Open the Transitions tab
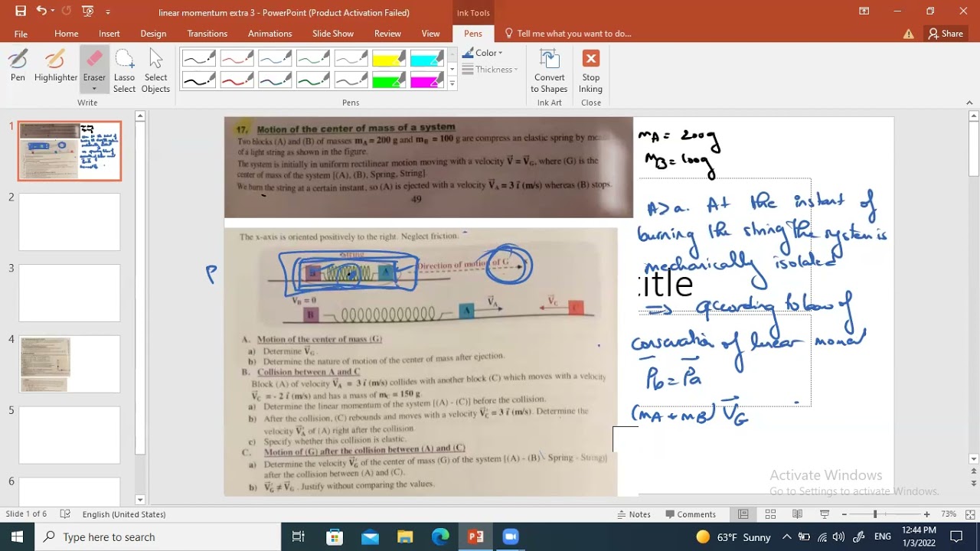980x551 pixels. [x=207, y=34]
